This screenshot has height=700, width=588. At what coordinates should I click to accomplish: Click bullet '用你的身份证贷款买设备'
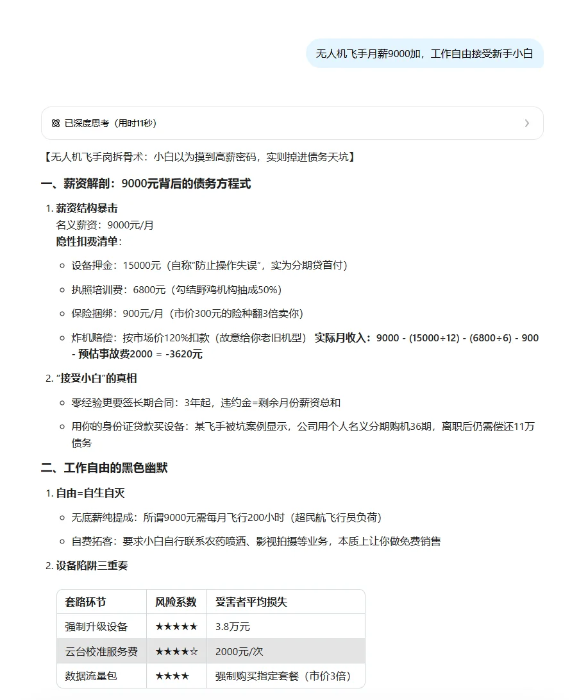click(x=303, y=434)
